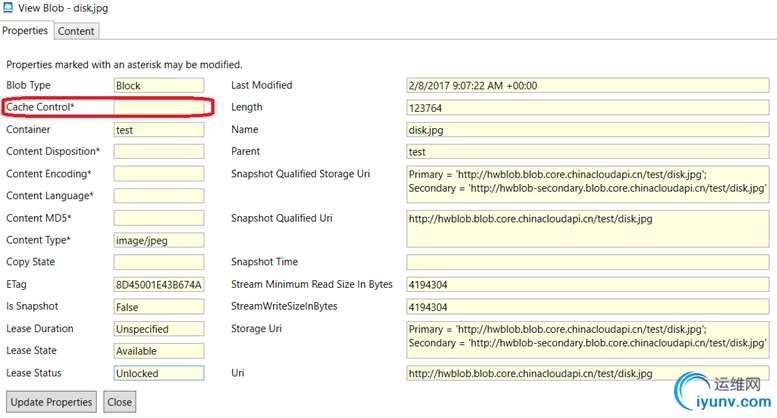Focus the Content Disposition text box

coord(158,152)
